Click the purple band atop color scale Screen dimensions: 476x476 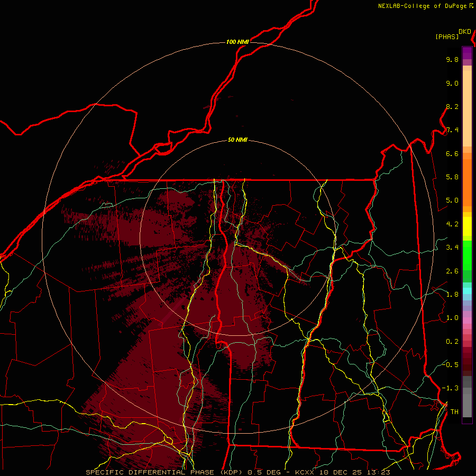pos(467,53)
